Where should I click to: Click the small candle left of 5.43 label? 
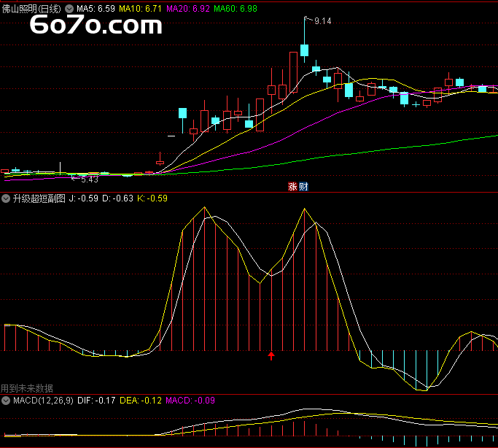tap(71, 174)
